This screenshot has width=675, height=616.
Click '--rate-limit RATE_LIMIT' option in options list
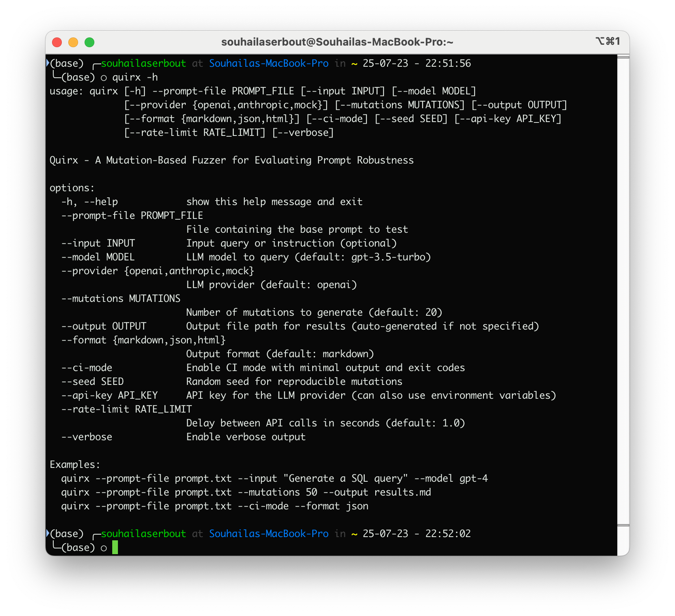126,409
